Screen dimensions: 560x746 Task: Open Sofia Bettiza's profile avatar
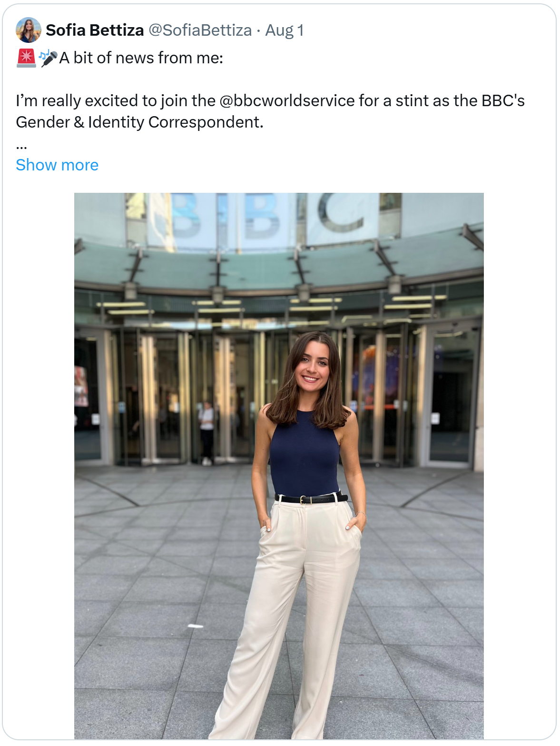(29, 30)
